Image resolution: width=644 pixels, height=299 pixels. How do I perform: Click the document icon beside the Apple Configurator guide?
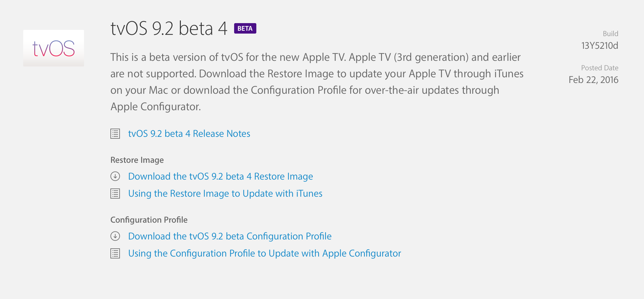115,253
